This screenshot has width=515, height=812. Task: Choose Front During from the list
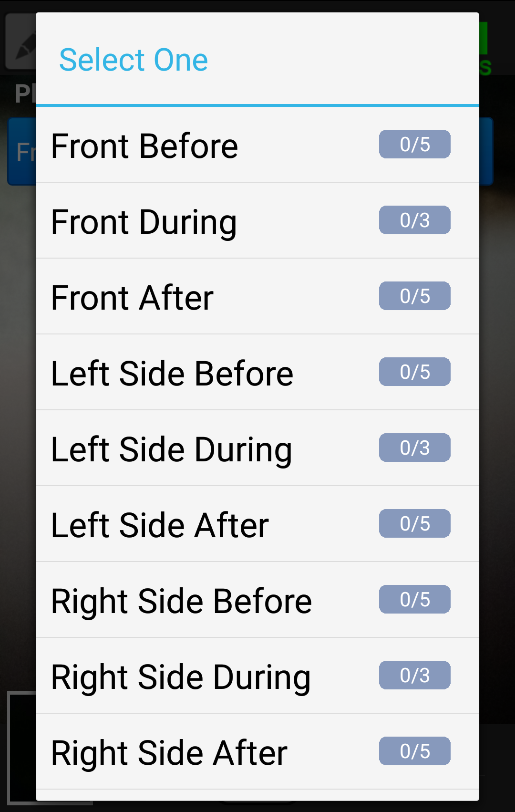(x=144, y=222)
